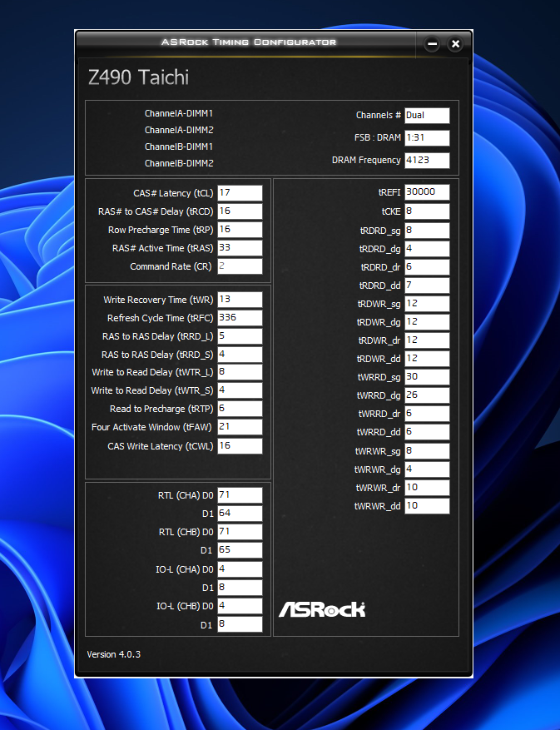Select the Row Precharge Time (tRP) field

[x=240, y=230]
